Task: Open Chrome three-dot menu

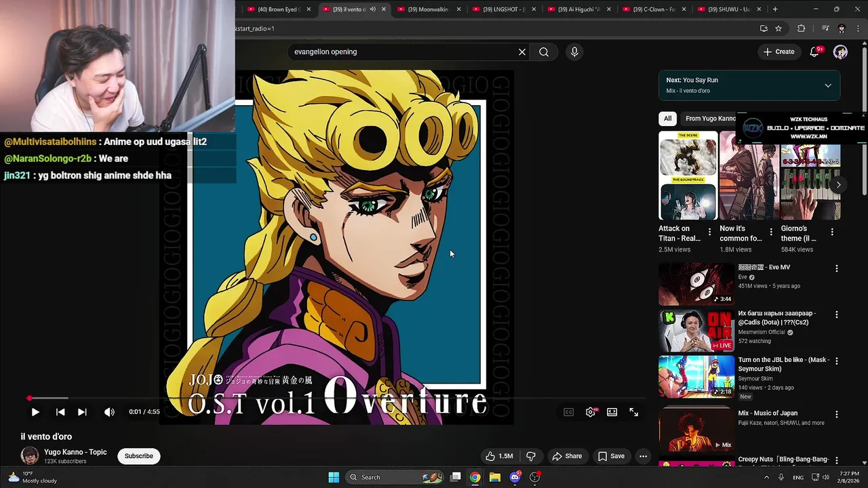Action: pyautogui.click(x=859, y=28)
